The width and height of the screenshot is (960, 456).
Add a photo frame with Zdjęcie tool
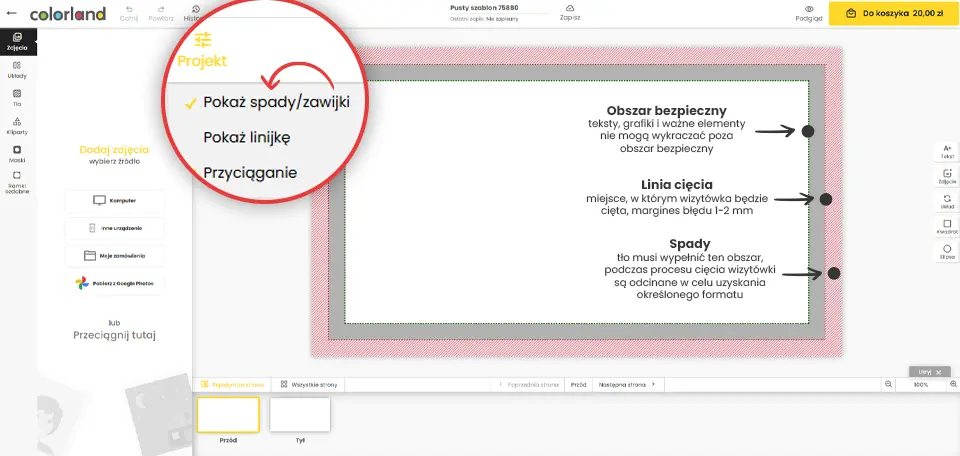pos(947,177)
